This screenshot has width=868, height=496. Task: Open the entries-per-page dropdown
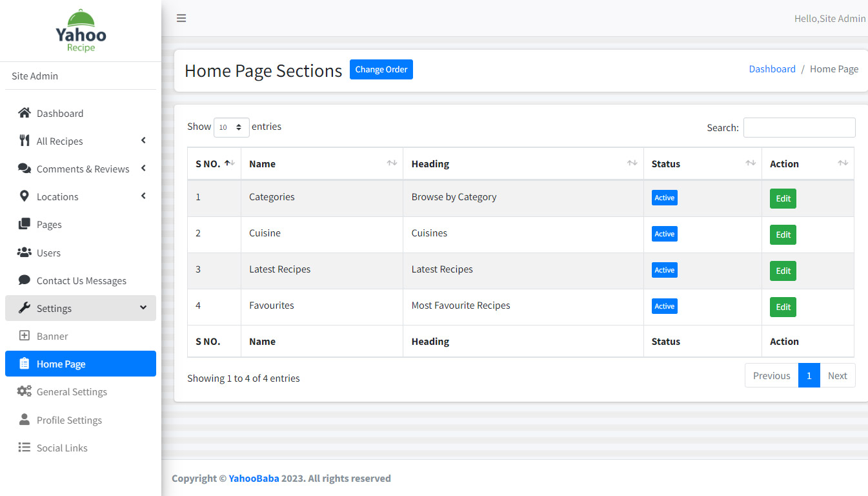231,127
